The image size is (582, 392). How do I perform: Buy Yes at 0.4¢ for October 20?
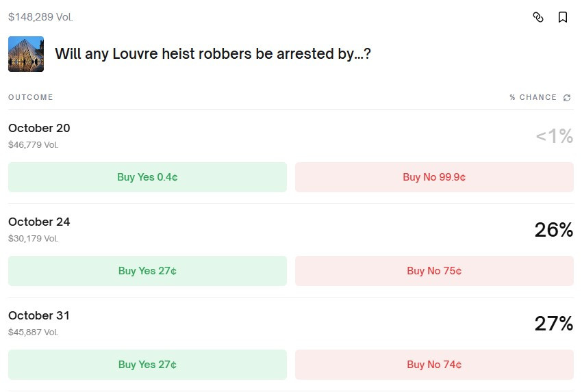coord(147,177)
